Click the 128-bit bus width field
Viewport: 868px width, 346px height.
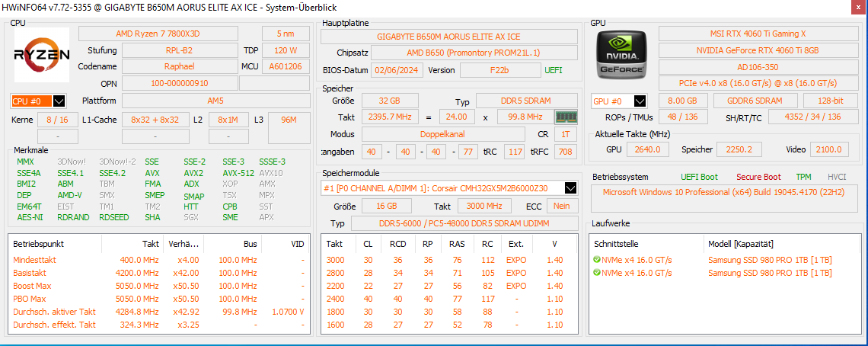tap(831, 101)
